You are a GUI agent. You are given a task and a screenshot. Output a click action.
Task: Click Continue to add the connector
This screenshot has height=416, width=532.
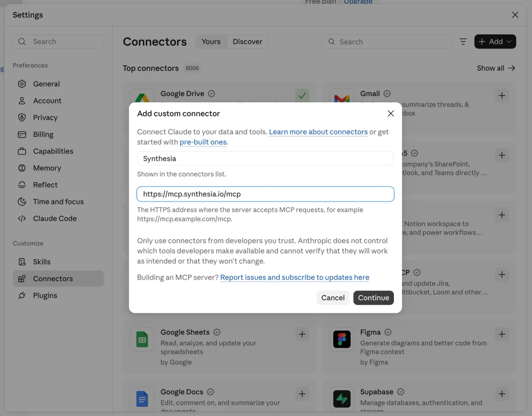tap(373, 298)
